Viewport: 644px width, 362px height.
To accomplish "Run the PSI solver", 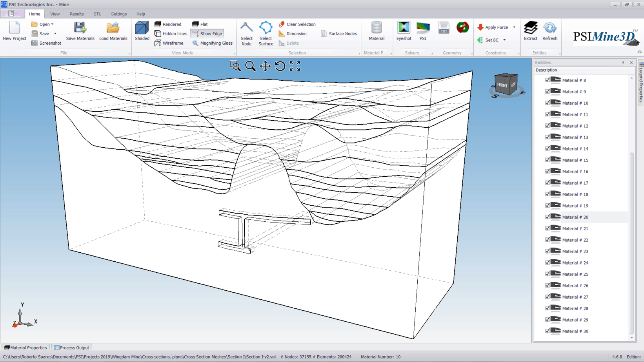I will coord(423,31).
